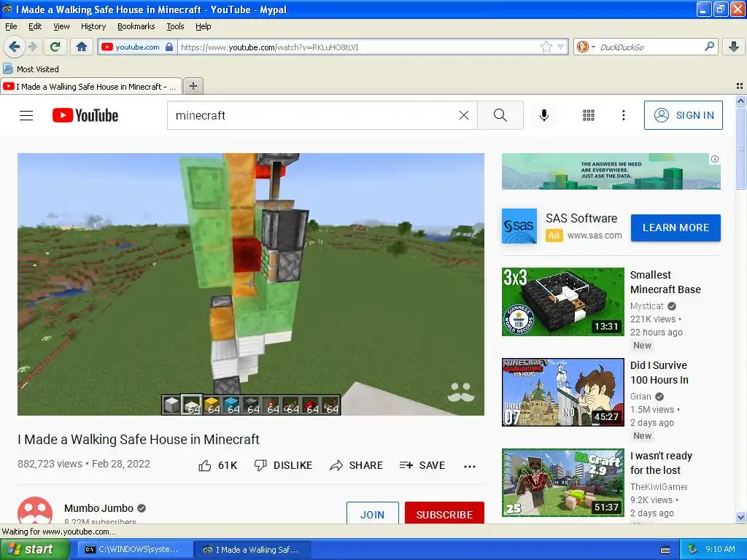Open the Windows start button

click(x=35, y=549)
